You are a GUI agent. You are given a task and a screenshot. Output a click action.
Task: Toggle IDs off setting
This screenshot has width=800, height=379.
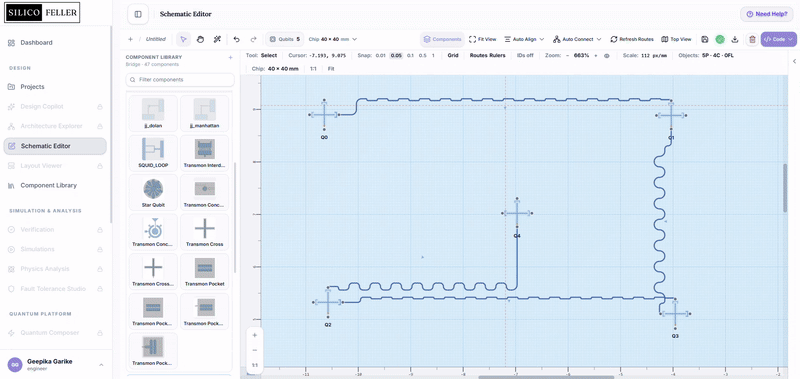pyautogui.click(x=525, y=56)
